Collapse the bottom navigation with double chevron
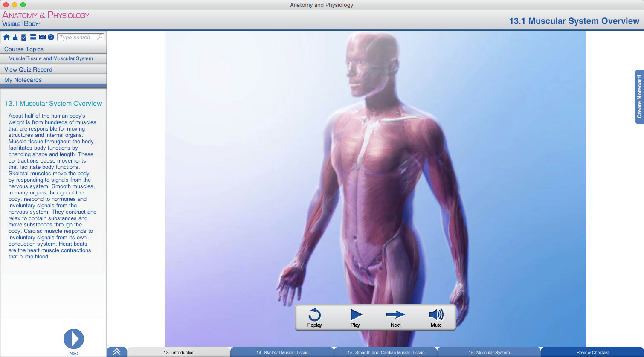This screenshot has height=357, width=644. [117, 352]
